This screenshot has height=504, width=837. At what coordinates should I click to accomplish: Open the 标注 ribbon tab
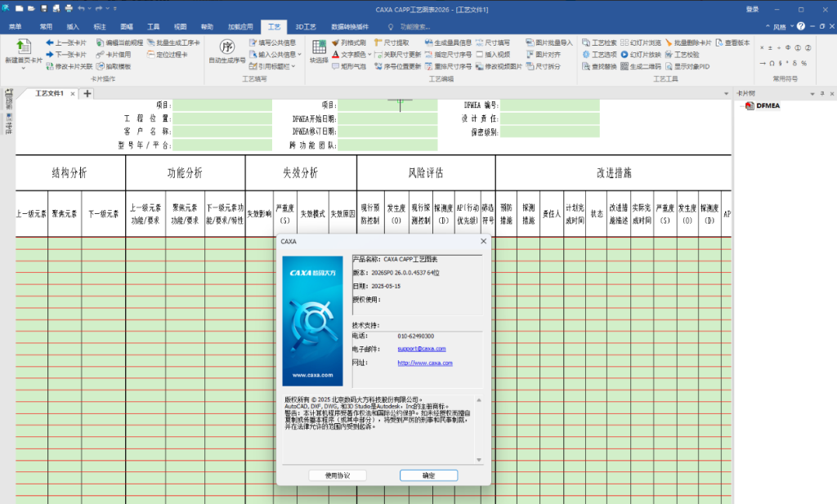click(x=100, y=26)
